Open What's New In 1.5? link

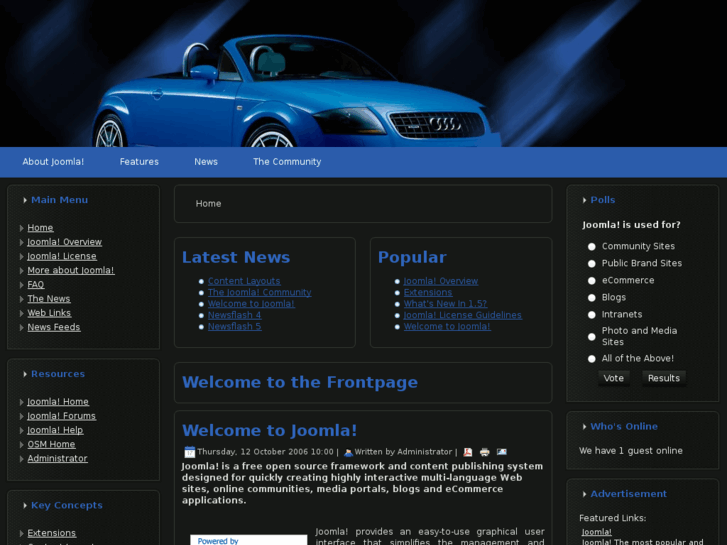point(446,304)
